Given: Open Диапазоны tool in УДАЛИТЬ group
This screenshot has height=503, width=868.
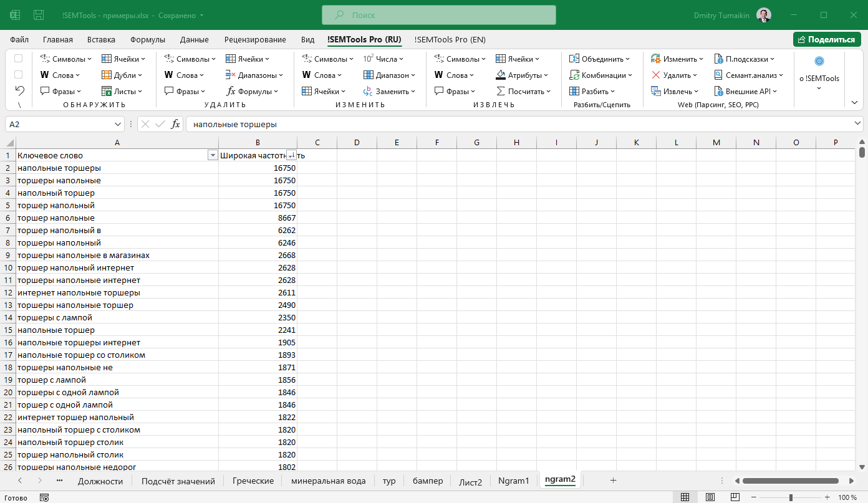Looking at the screenshot, I should tap(254, 75).
